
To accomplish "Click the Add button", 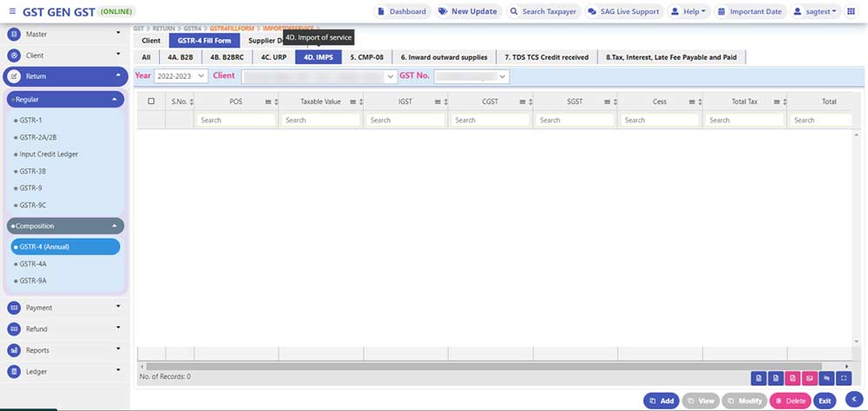I will point(661,401).
